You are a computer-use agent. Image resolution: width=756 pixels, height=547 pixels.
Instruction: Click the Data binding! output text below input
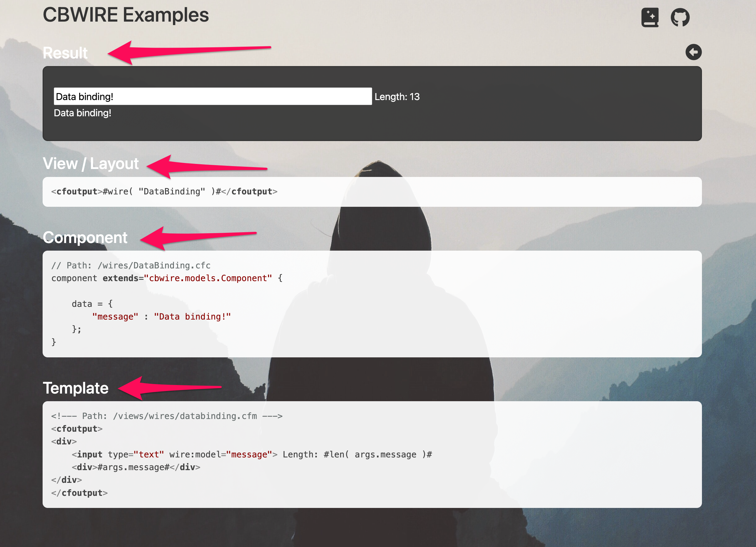[82, 113]
